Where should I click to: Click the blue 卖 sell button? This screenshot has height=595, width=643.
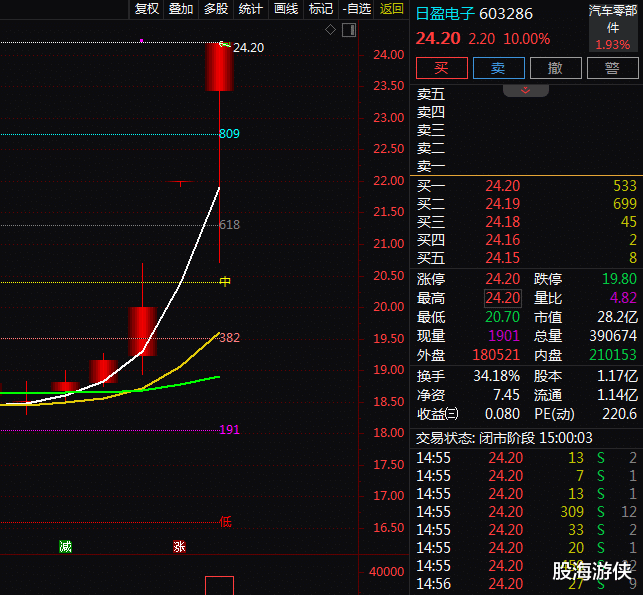(499, 68)
